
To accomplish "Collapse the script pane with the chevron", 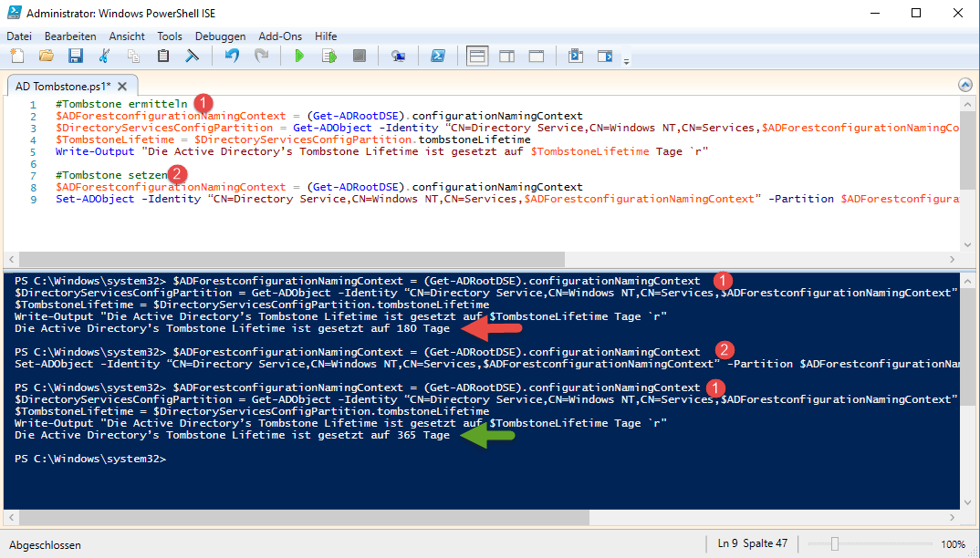I will click(x=964, y=85).
